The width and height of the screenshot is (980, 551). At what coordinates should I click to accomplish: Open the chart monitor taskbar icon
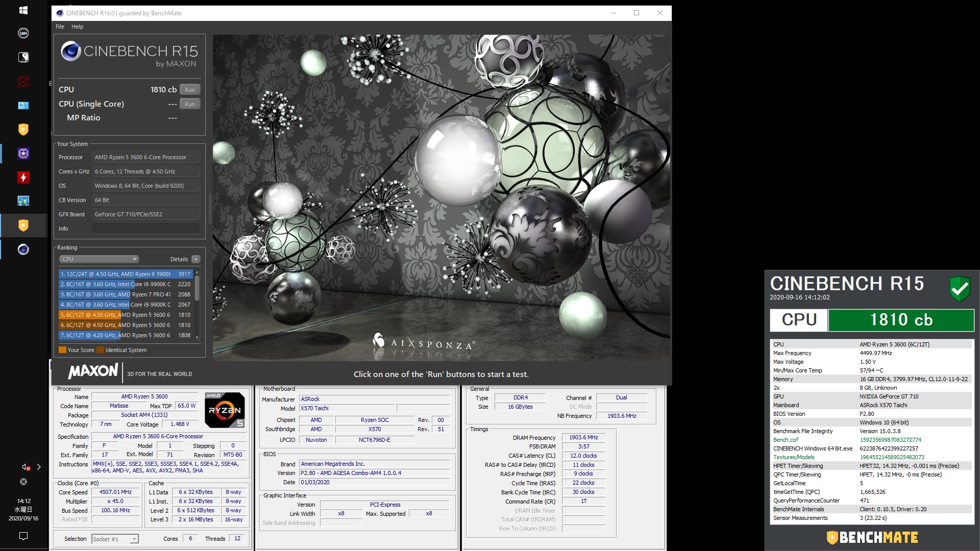tap(23, 201)
